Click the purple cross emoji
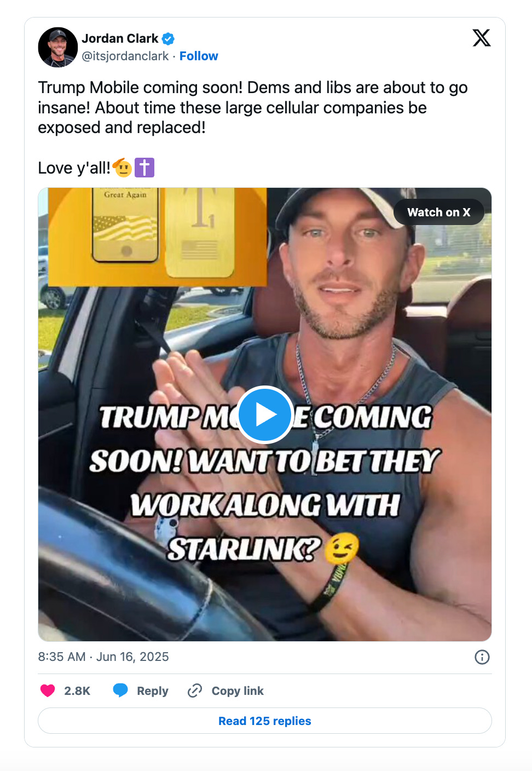 [x=144, y=168]
